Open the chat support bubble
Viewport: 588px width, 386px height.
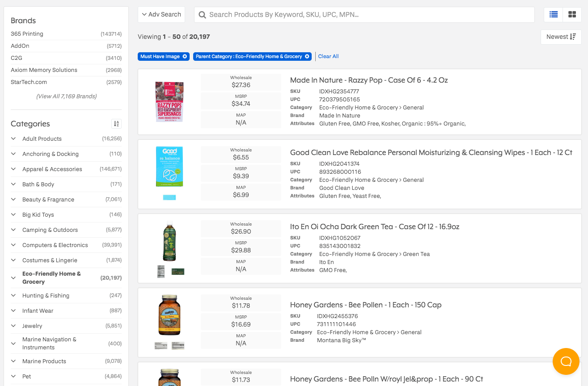click(566, 361)
